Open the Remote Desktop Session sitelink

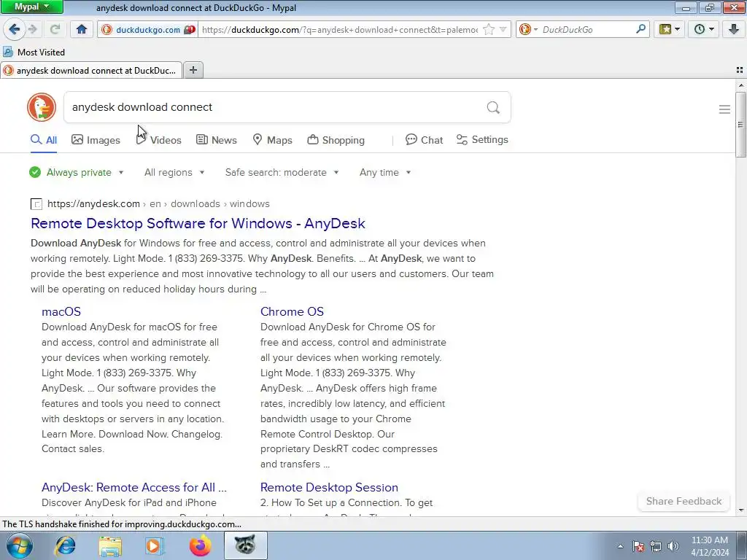pos(329,487)
